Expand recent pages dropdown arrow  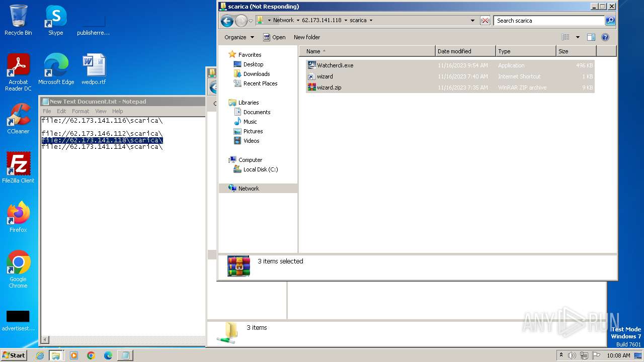pos(251,21)
